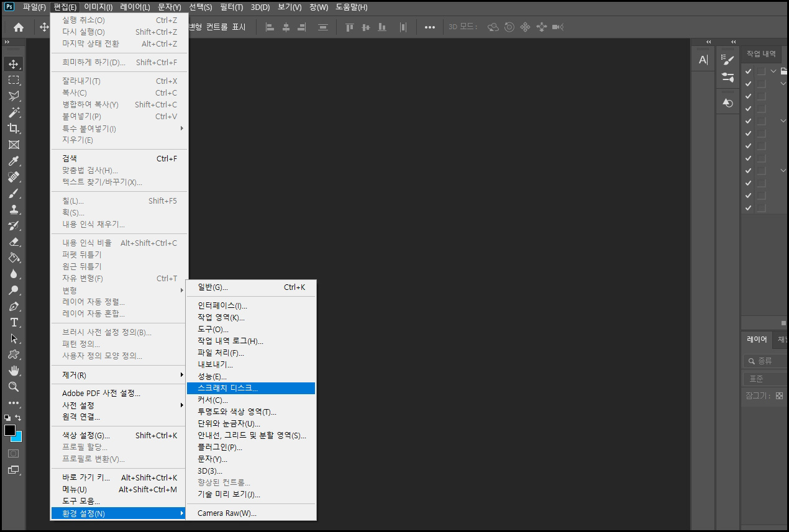Screen dimensions: 789x532
Task: Expand the 제거(R) submenu arrow
Action: point(182,375)
